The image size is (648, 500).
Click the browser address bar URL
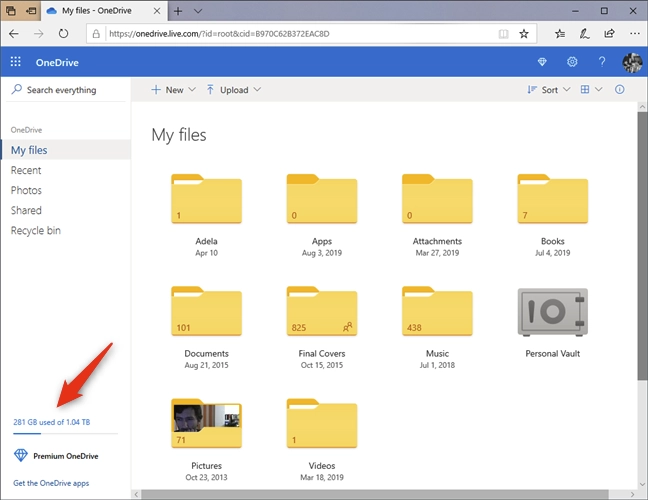tap(219, 34)
